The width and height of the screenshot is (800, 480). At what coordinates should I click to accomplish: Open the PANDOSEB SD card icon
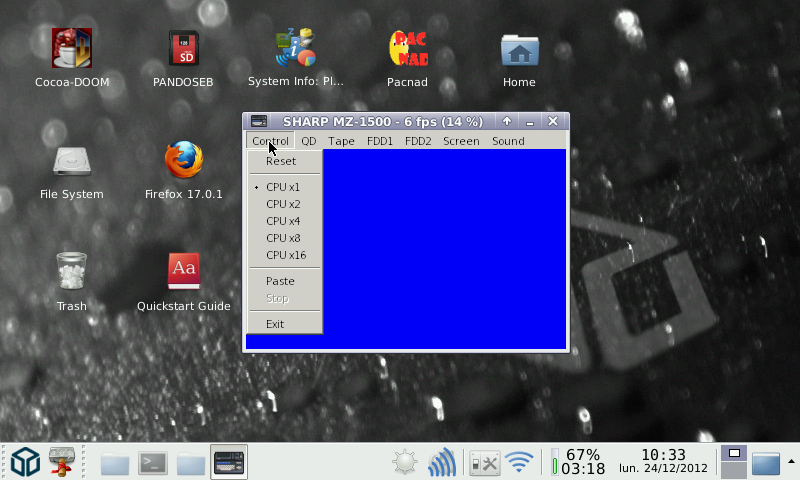click(184, 48)
